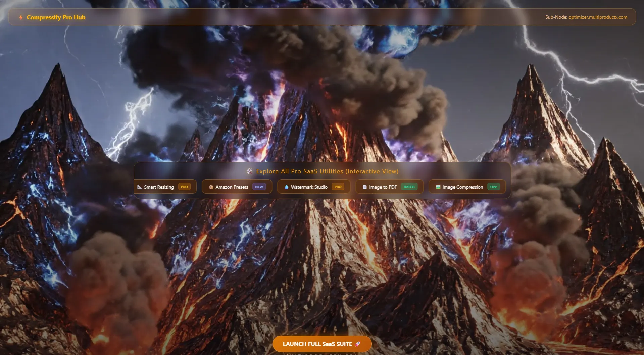
Task: Open the Watermark Studio utility
Action: [x=313, y=187]
